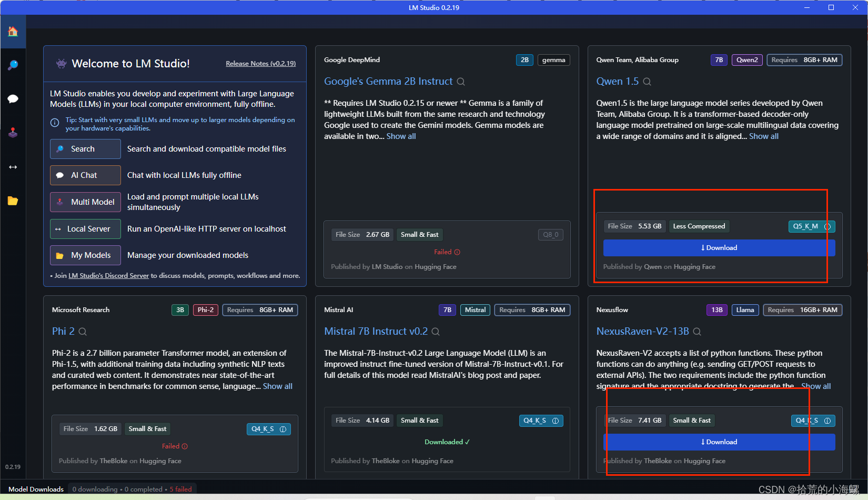The image size is (868, 500).
Task: Open the Q4_K_S quantization selector on the Mistral card
Action: click(541, 421)
